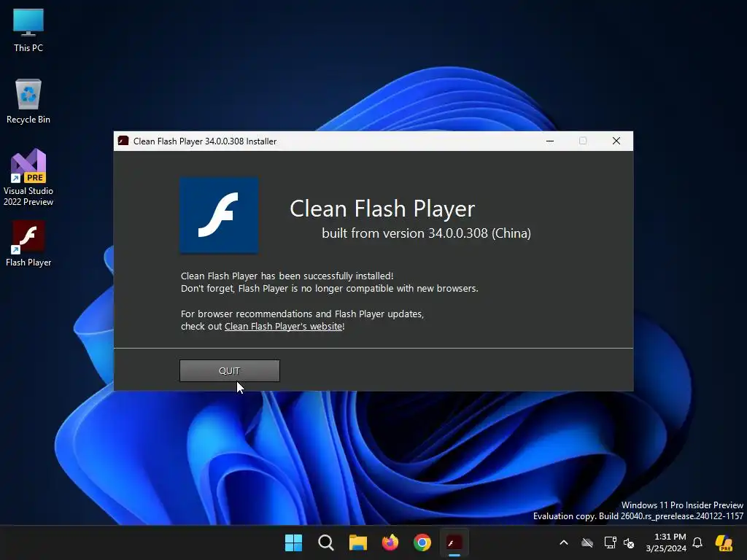Screen dimensions: 747x560
Task: Click the installer window title text
Action: (x=205, y=141)
